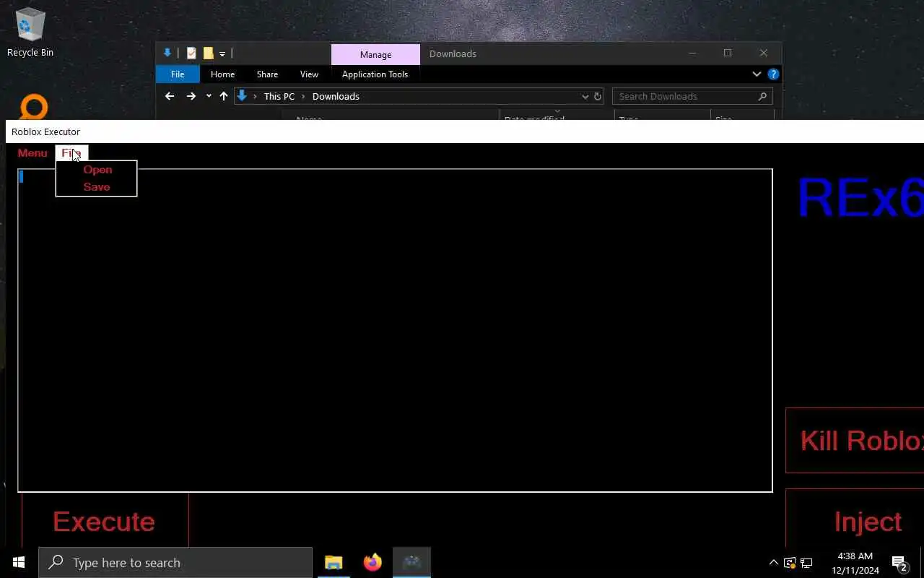The height and width of the screenshot is (578, 924).
Task: Click New folder icon in Explorer quick access toolbar
Action: coord(208,53)
